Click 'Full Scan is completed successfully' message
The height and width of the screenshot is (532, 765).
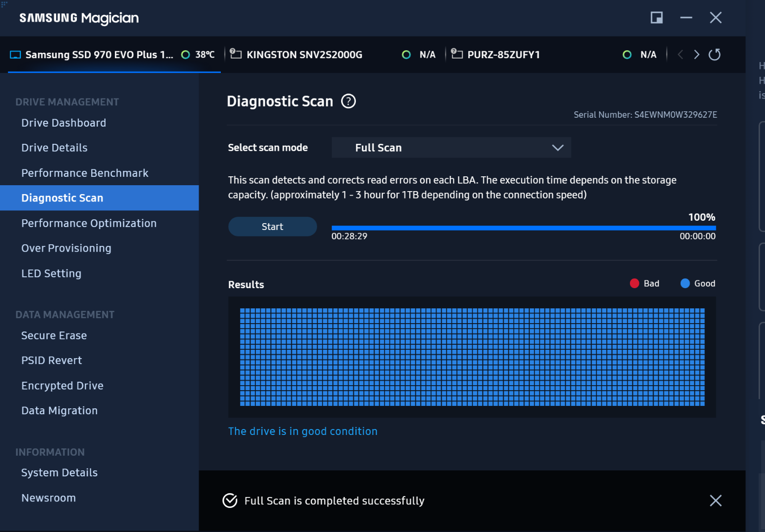click(335, 501)
